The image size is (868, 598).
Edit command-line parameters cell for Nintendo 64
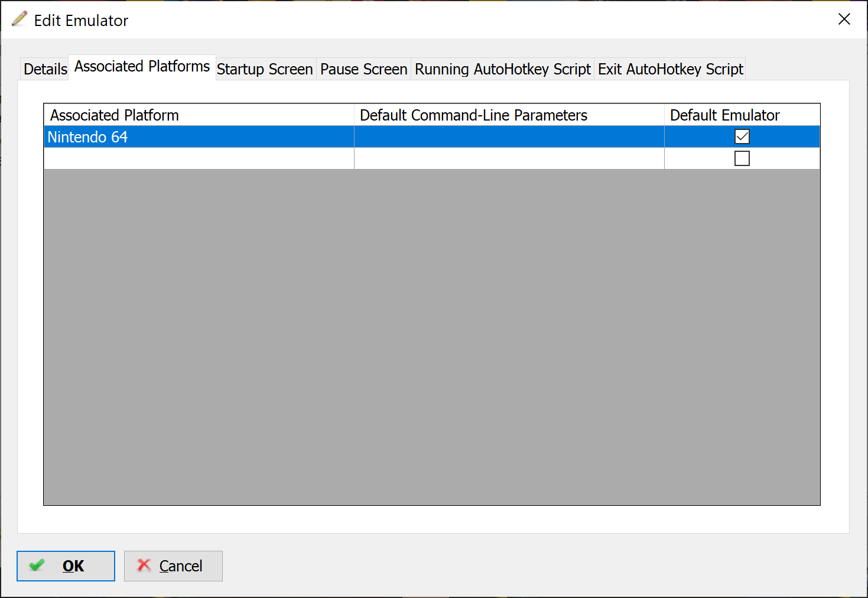pos(509,136)
